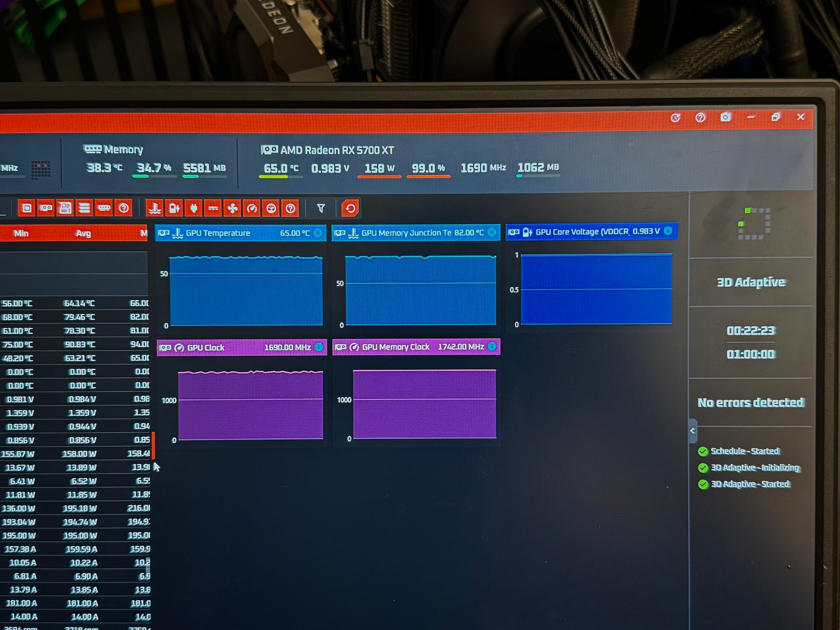Toggle the voltage battery filter
840x630 pixels.
pos(174,208)
